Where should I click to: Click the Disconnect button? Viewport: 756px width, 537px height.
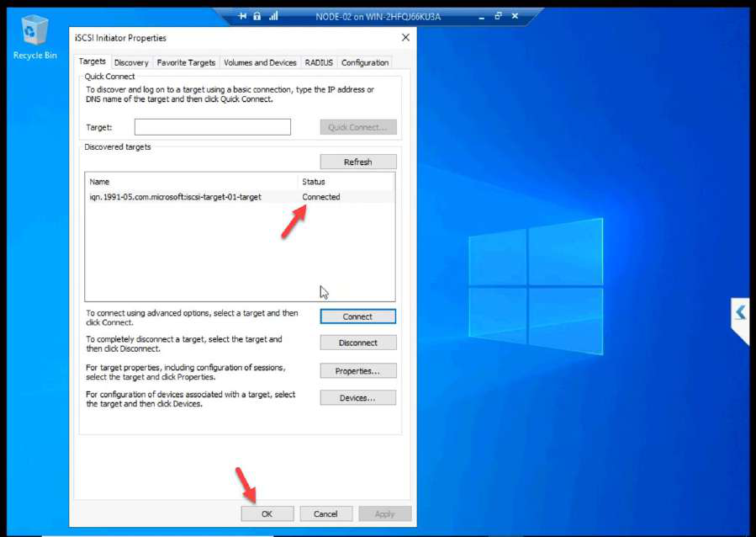click(357, 343)
